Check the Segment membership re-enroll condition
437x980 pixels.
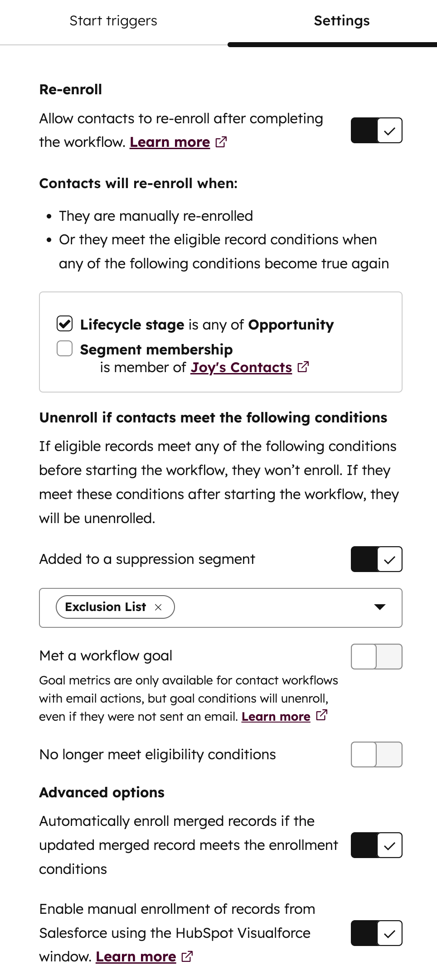64,349
